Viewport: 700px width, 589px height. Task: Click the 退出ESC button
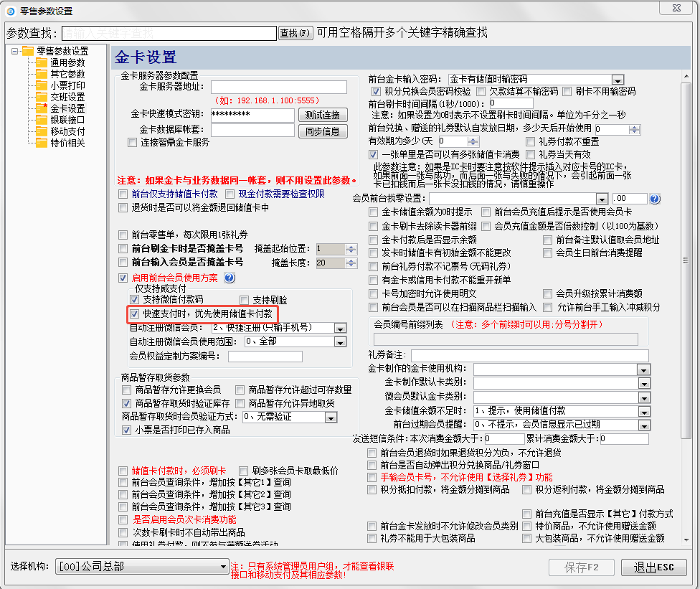coord(653,567)
